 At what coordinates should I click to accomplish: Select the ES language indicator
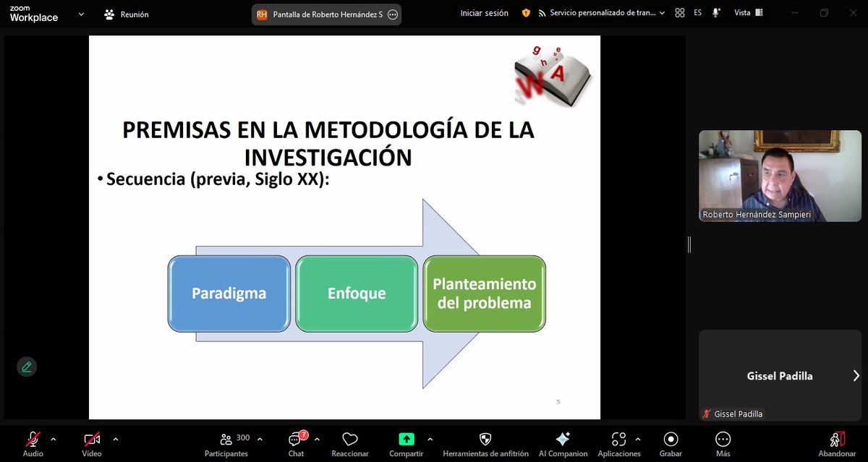(697, 13)
